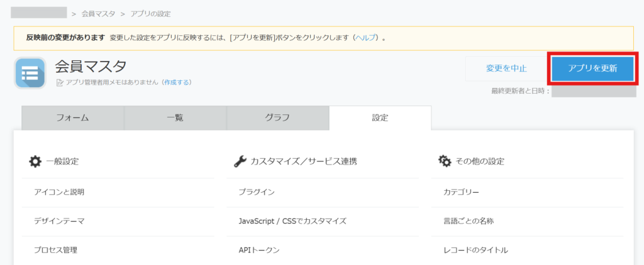Open the グラフ tab
This screenshot has width=644, height=265.
[x=277, y=117]
